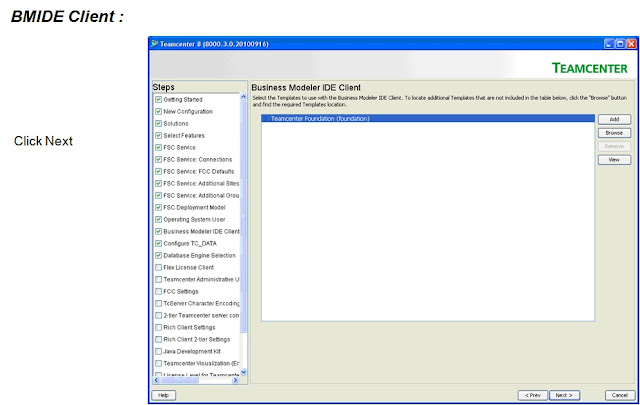
Task: Toggle Operating System User checkbox
Action: click(x=158, y=219)
